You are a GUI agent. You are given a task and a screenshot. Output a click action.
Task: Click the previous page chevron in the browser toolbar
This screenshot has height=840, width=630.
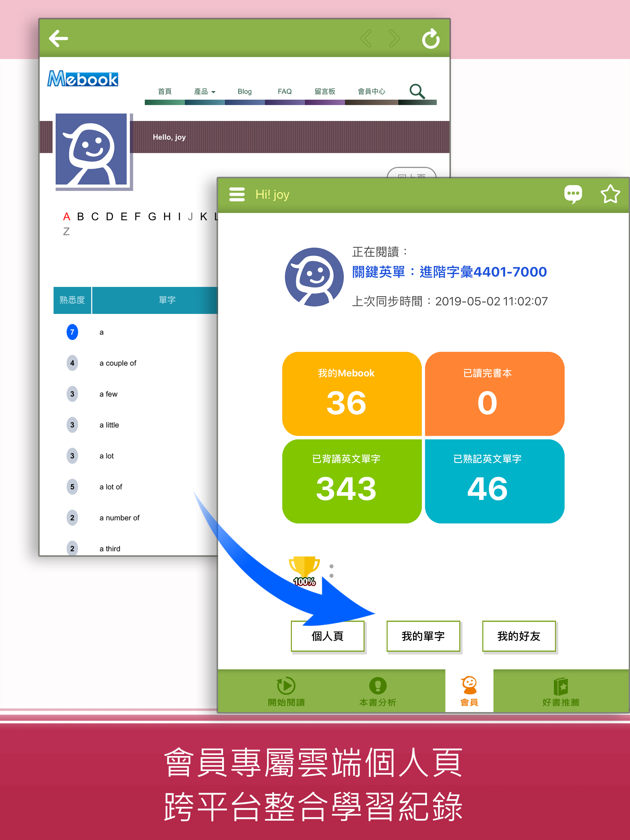[365, 39]
